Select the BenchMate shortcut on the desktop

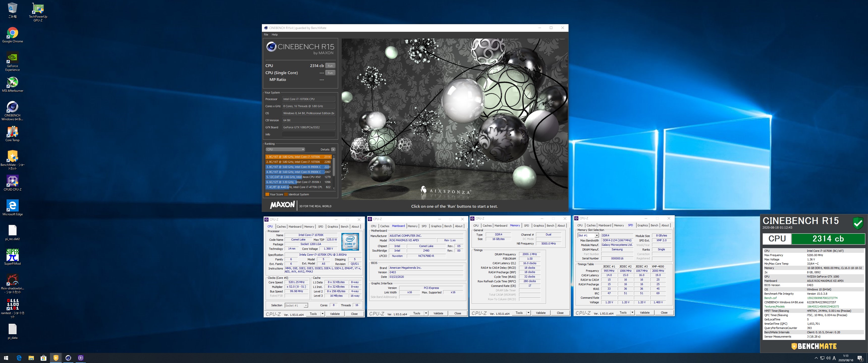tap(12, 160)
